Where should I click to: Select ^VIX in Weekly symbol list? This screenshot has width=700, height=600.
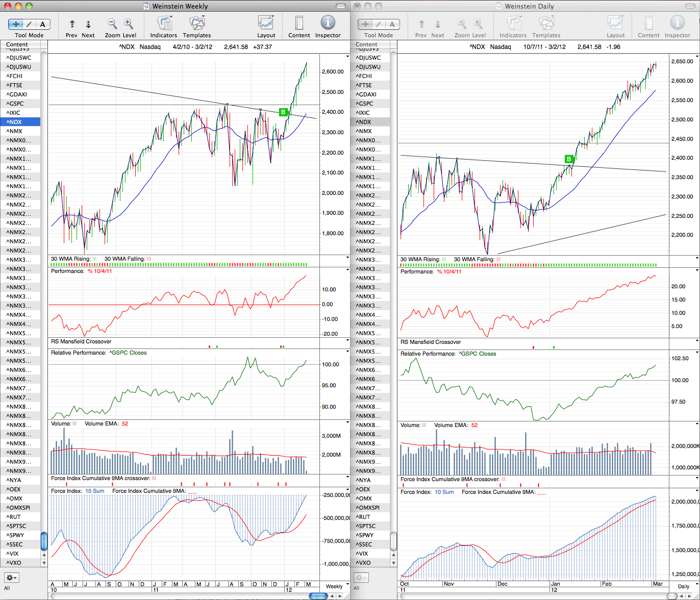(x=20, y=554)
